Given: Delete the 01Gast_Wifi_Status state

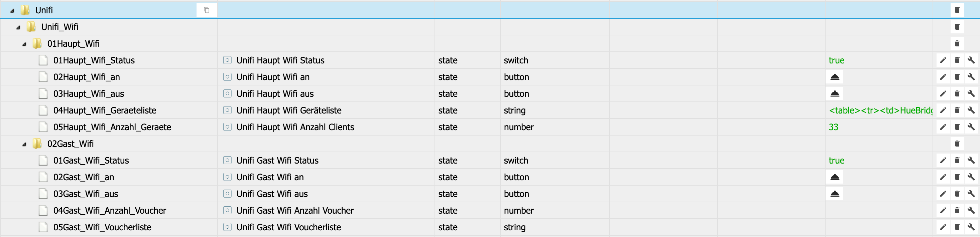Looking at the screenshot, I should (957, 160).
